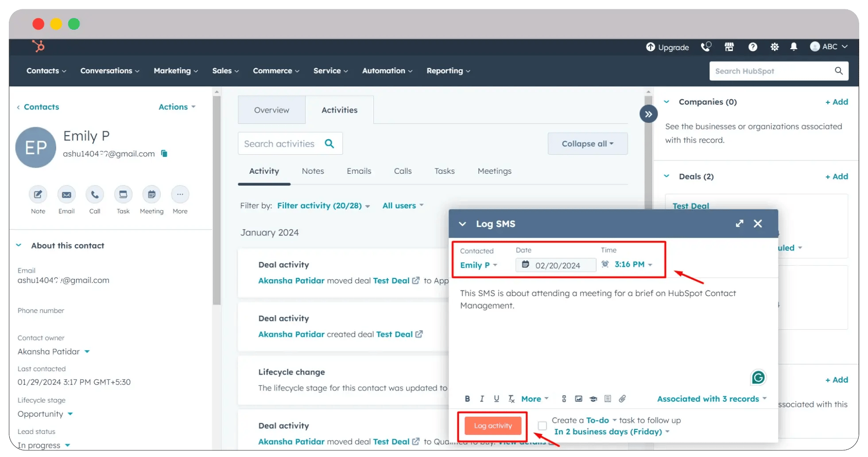This screenshot has height=457, width=868.
Task: Toggle italic formatting in the SMS editor
Action: point(482,398)
